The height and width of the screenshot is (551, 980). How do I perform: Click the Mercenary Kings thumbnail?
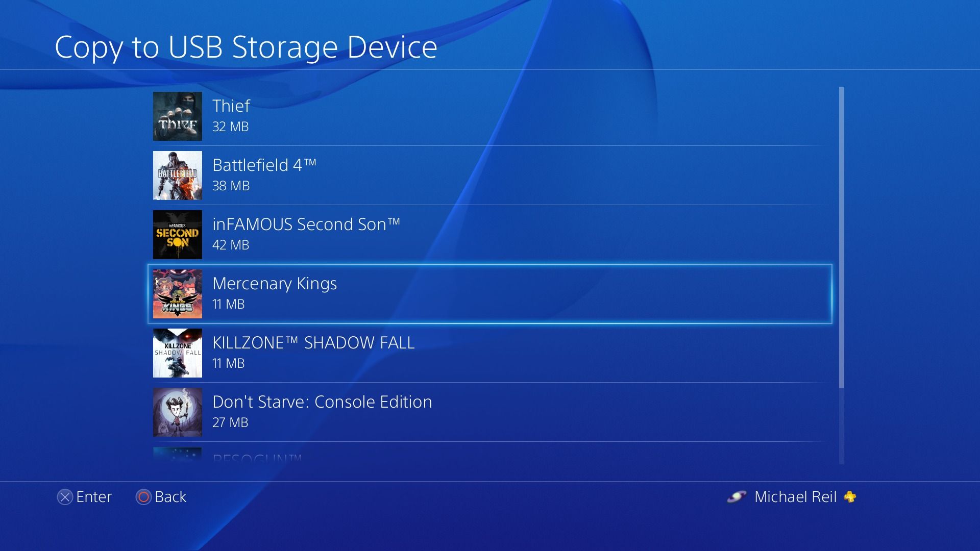(x=177, y=294)
